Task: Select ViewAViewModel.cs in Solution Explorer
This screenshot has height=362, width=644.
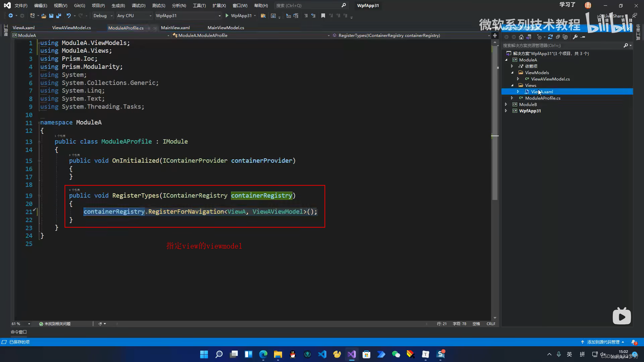Action: point(550,79)
